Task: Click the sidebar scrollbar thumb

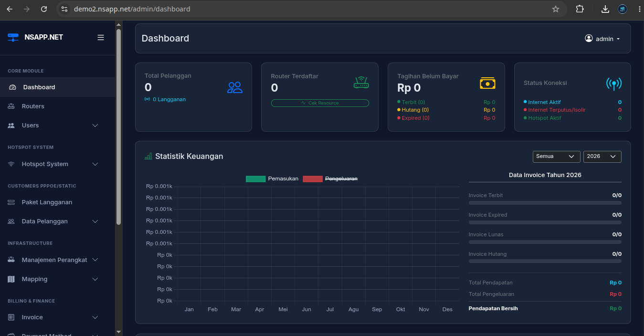Action: coord(118,126)
